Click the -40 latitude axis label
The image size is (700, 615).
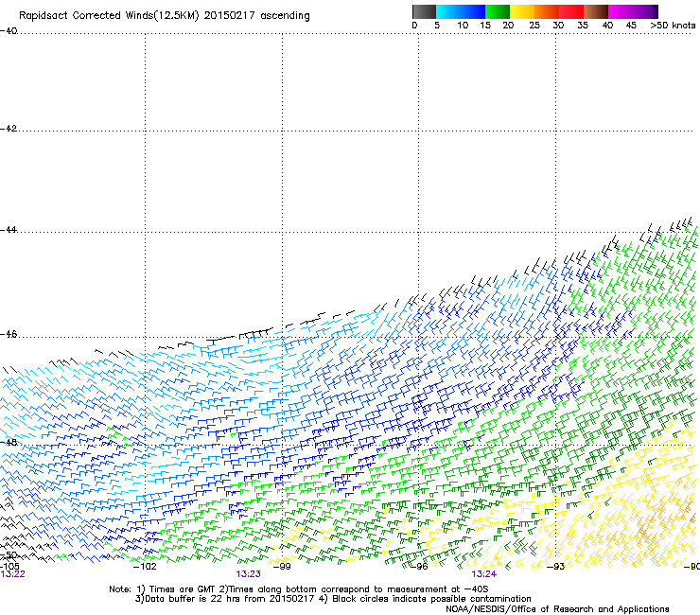pos(9,31)
